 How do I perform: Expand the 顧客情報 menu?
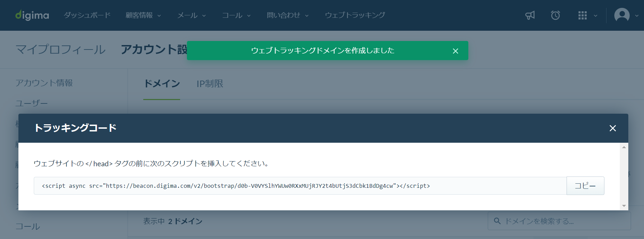(x=143, y=15)
